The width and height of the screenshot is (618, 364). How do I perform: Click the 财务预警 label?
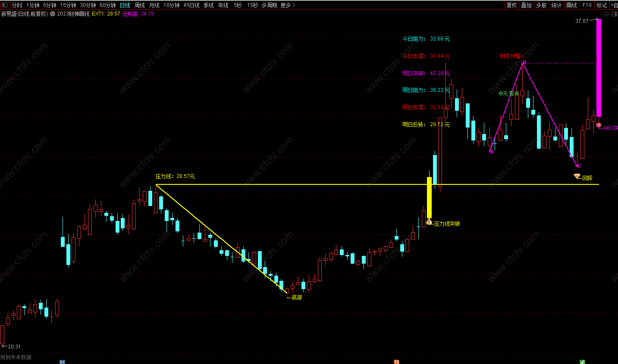pyautogui.click(x=511, y=56)
